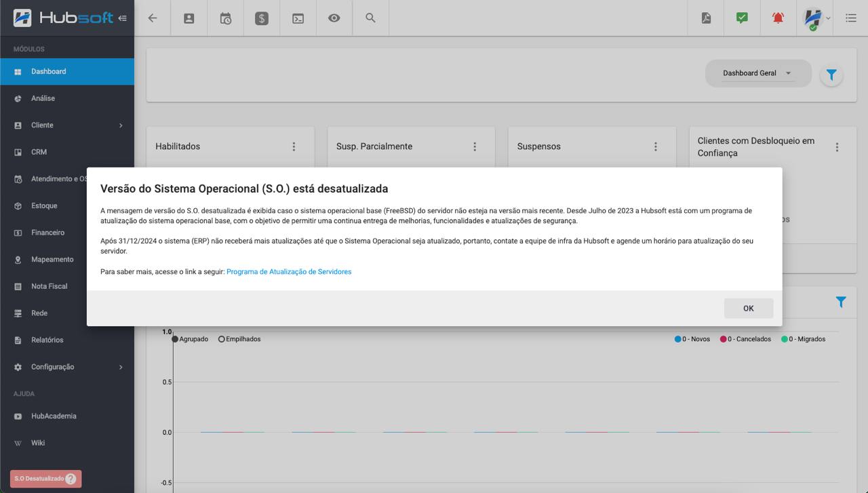This screenshot has height=493, width=868.
Task: Toggle the Migrados legend series
Action: (x=804, y=339)
